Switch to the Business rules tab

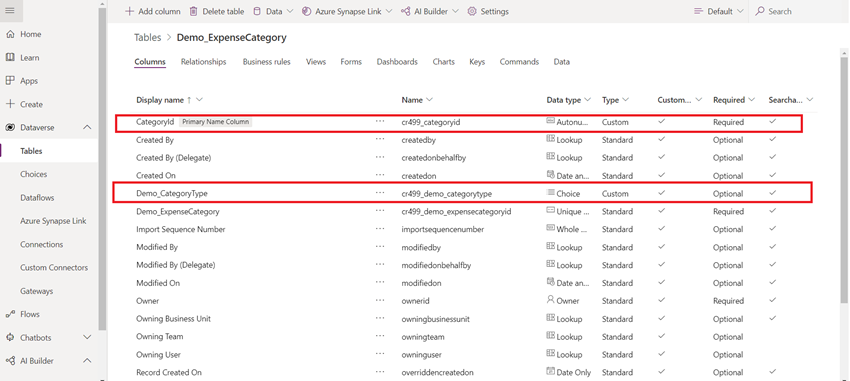coord(267,62)
